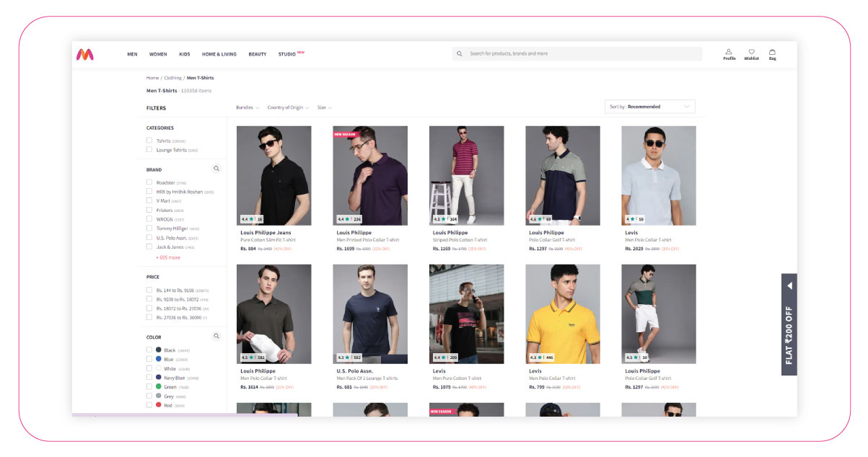
Task: Go to the Clothing breadcrumb link
Action: 172,78
